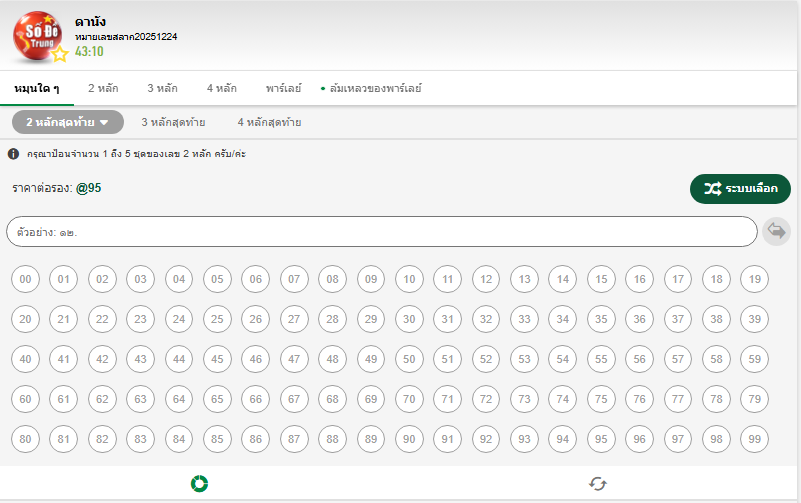Tap number 57 ball
The width and height of the screenshot is (801, 503).
(x=678, y=359)
